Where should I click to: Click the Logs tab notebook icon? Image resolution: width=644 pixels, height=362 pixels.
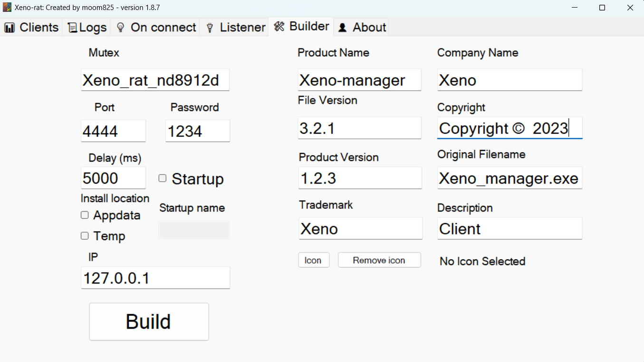(x=71, y=27)
